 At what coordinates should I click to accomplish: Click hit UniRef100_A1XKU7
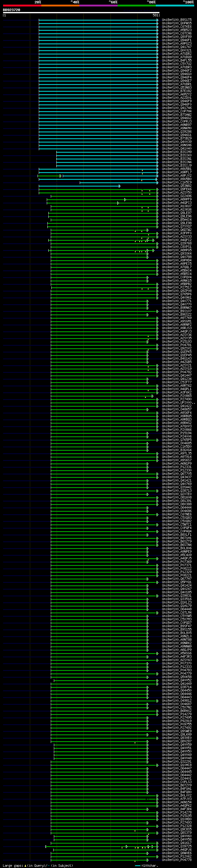177,206
